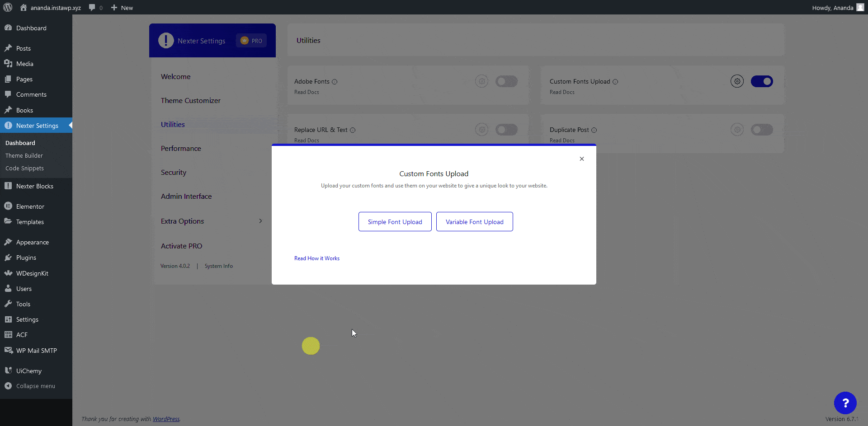This screenshot has height=426, width=868.
Task: Click the user avatar beside Howdy, Ananda
Action: pyautogui.click(x=860, y=7)
